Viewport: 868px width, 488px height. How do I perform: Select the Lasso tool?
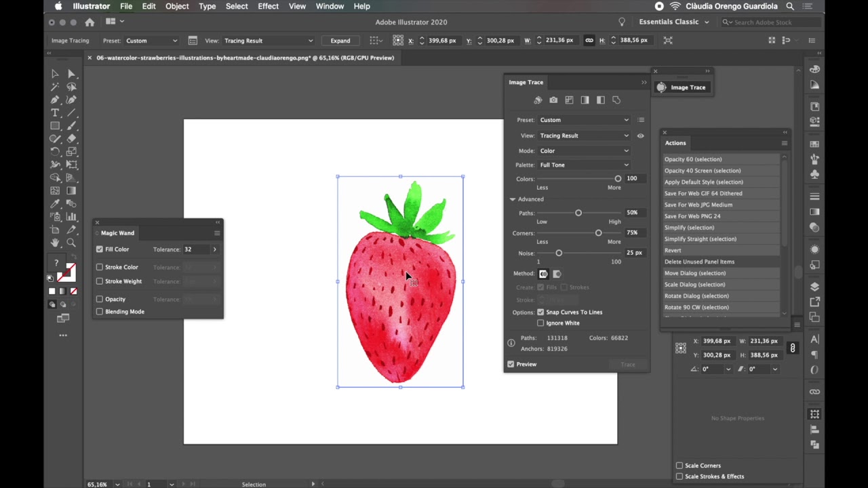[71, 87]
